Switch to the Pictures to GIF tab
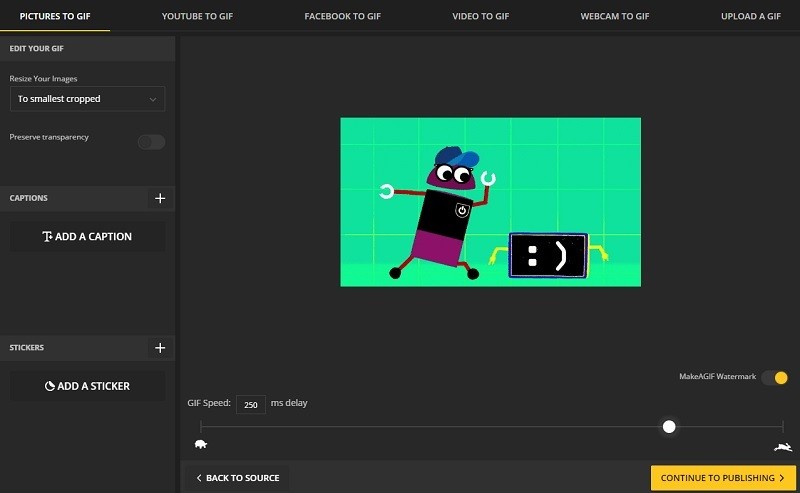Screen dimensions: 800x493 tap(55, 16)
